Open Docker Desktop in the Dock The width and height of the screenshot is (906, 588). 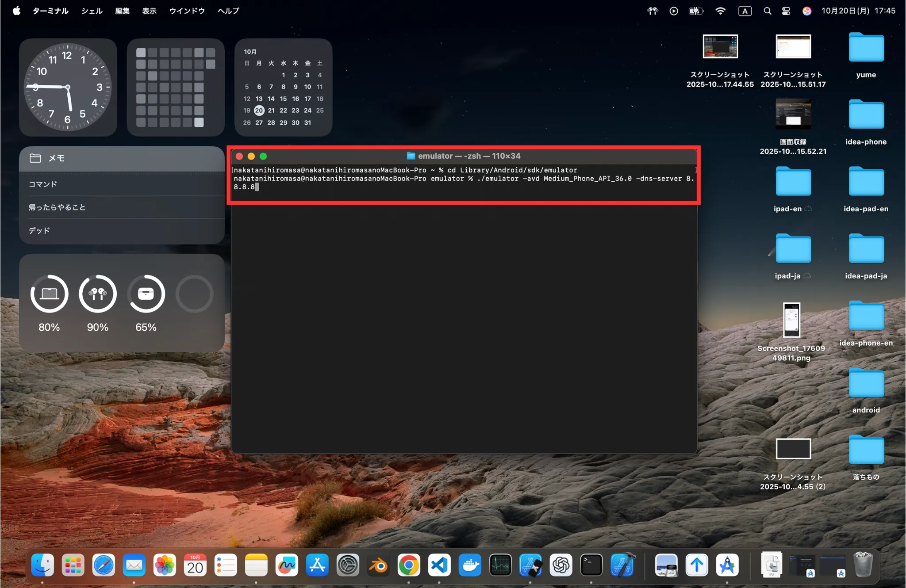470,565
